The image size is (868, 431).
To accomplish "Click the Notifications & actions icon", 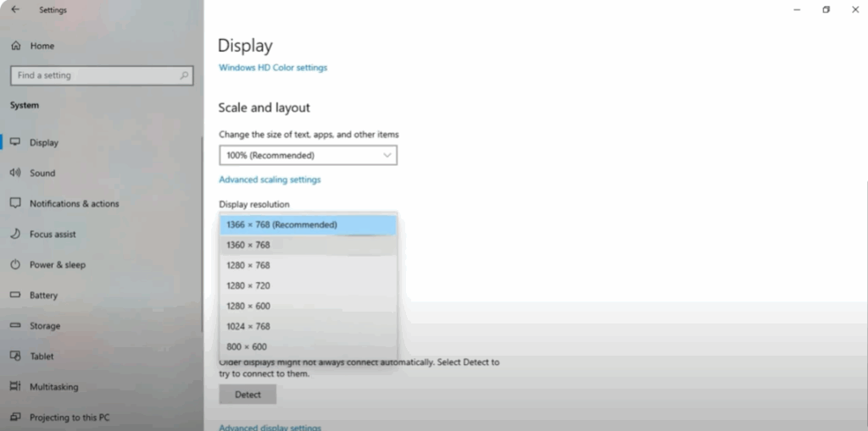I will pos(15,203).
